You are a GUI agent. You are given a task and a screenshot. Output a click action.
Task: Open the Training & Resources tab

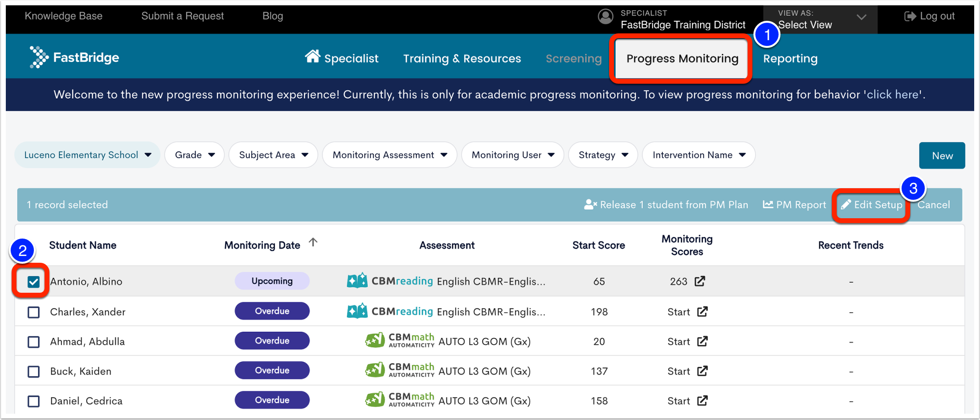(x=462, y=59)
